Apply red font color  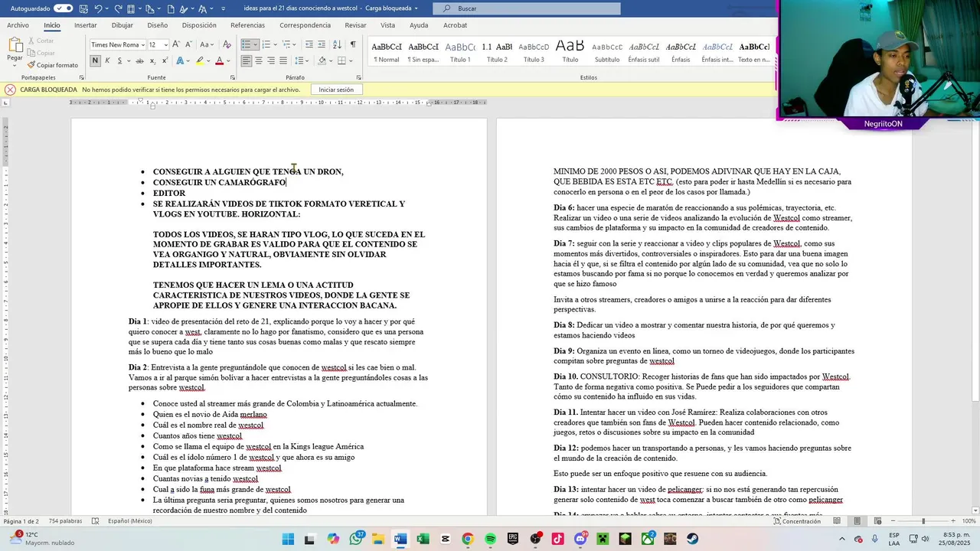(x=219, y=60)
